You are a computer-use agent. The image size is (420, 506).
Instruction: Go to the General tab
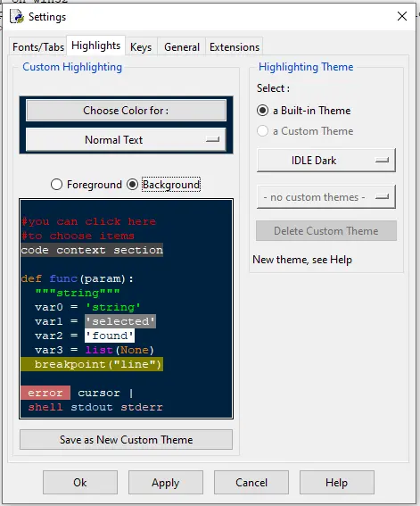point(182,47)
